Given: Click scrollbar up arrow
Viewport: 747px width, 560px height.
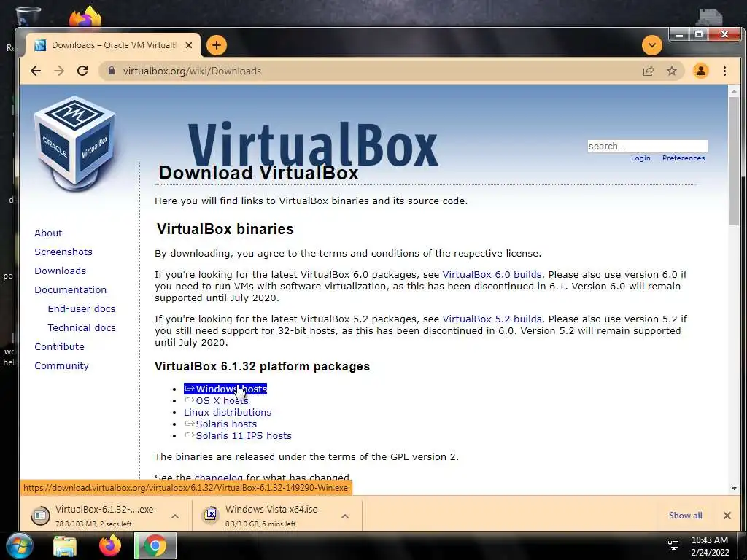Looking at the screenshot, I should (x=734, y=90).
